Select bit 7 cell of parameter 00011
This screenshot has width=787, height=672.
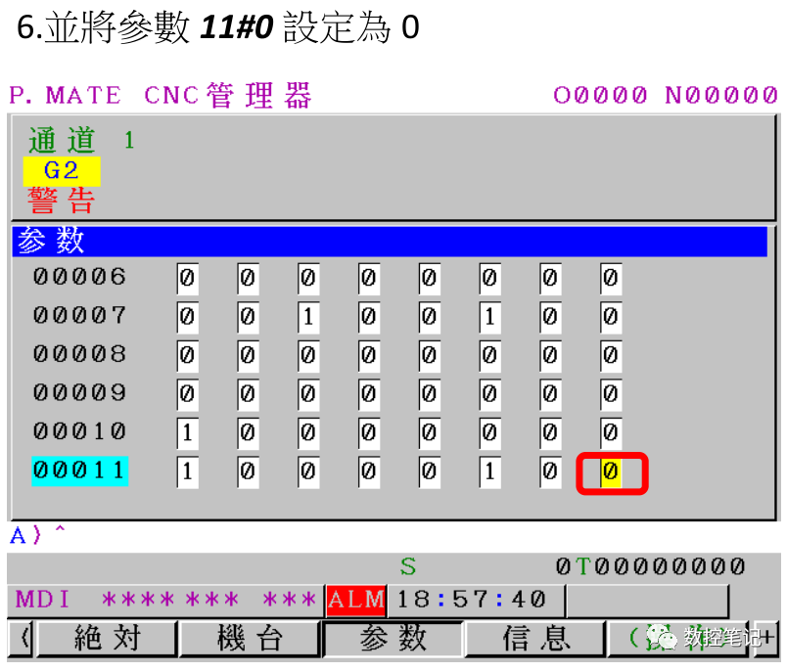tap(187, 471)
